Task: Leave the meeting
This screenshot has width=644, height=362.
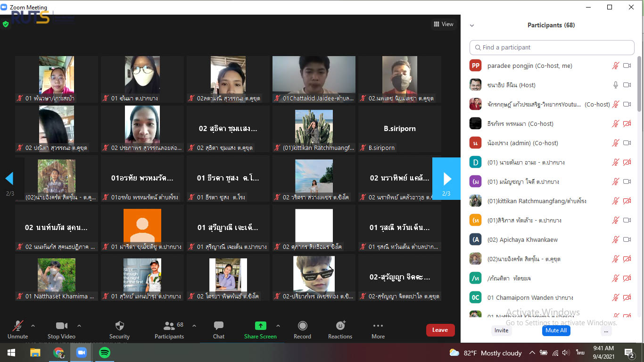Action: point(440,330)
